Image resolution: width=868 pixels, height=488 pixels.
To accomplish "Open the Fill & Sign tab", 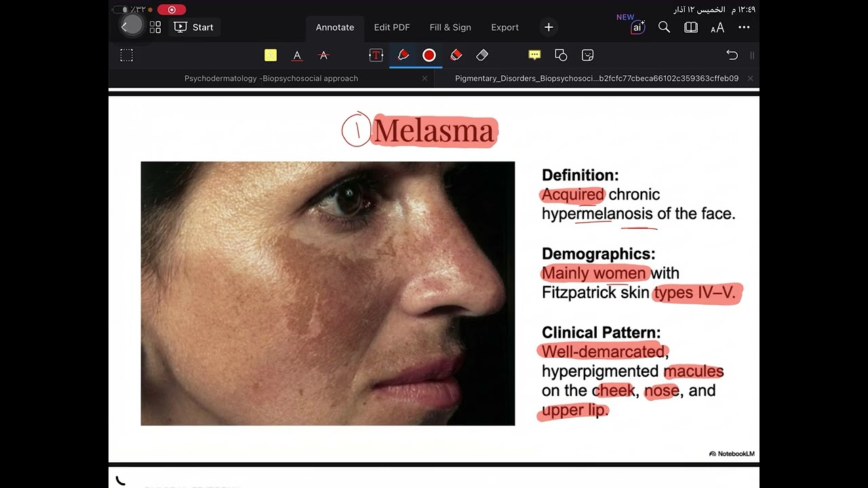I will 450,27.
